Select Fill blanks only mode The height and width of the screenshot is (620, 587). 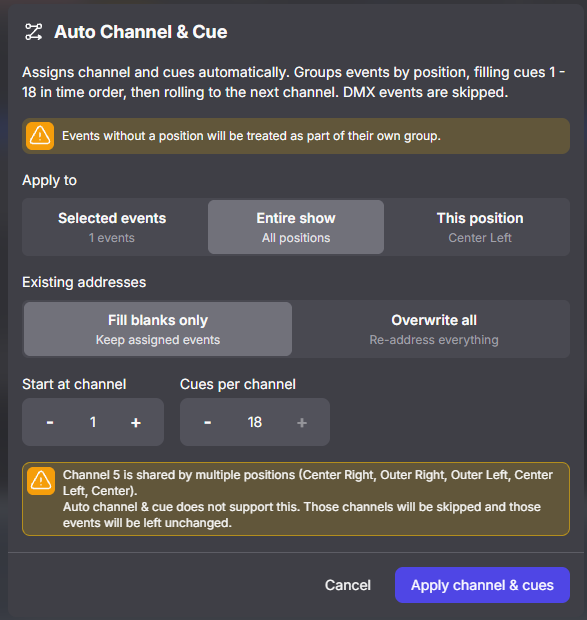click(158, 329)
